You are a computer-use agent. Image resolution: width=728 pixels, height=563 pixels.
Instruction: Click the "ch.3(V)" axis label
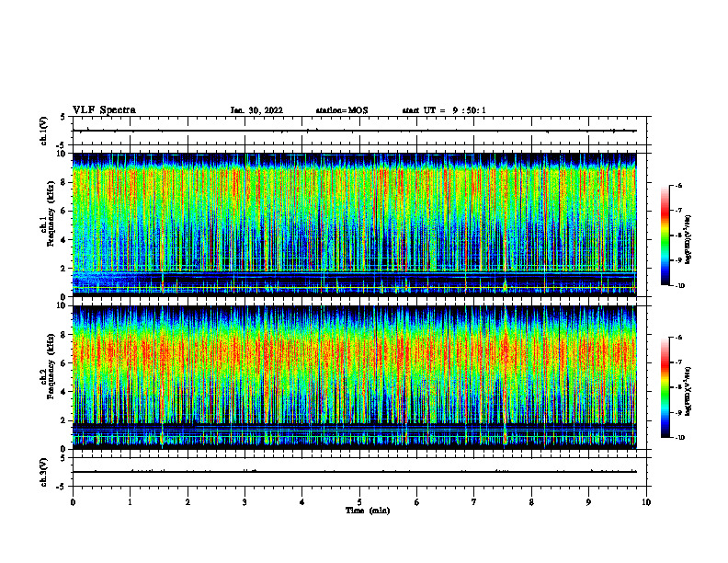(x=43, y=472)
